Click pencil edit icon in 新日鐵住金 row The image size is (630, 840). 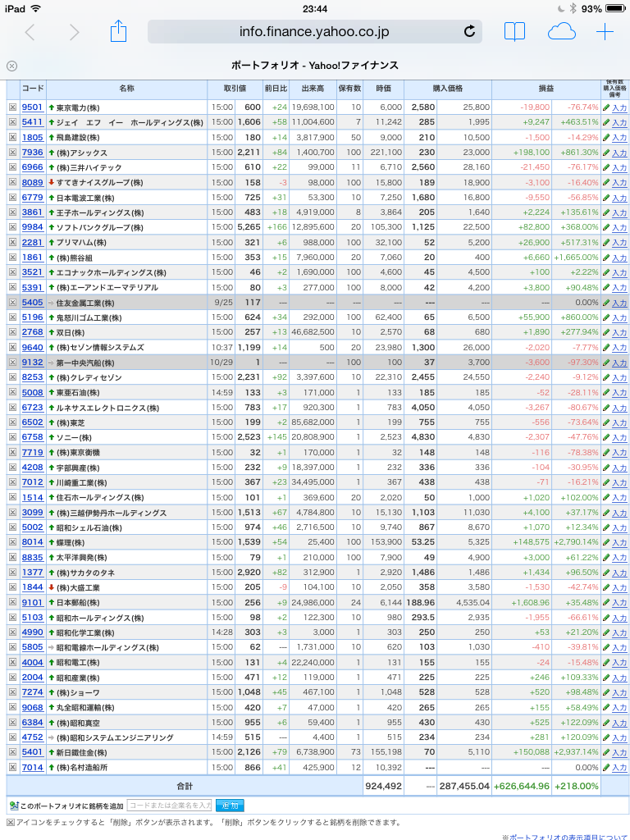tap(606, 753)
